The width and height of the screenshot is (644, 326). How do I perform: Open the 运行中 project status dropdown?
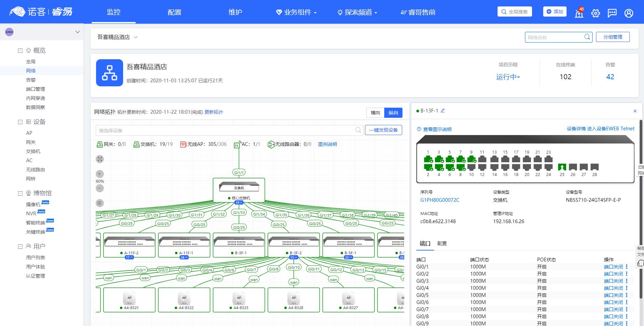pos(508,77)
